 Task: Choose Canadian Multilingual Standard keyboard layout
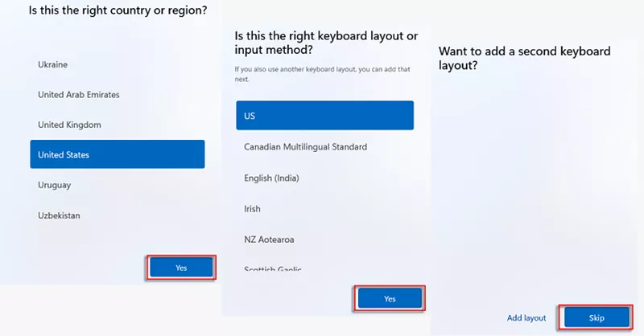click(x=306, y=147)
